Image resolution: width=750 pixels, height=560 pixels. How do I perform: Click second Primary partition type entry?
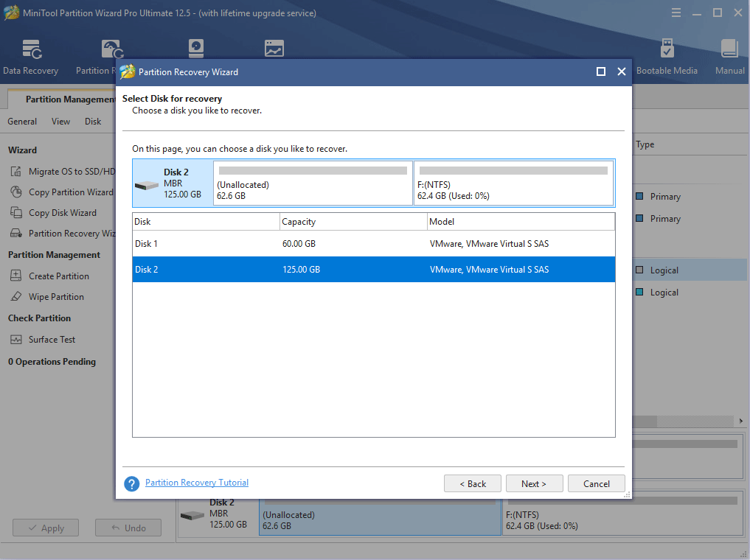click(658, 218)
